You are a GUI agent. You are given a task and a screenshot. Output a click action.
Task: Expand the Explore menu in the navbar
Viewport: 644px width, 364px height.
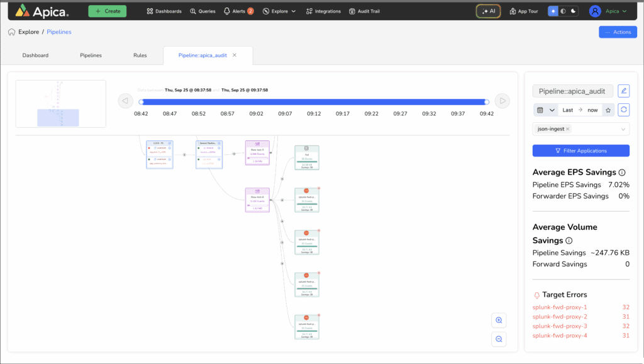[279, 11]
